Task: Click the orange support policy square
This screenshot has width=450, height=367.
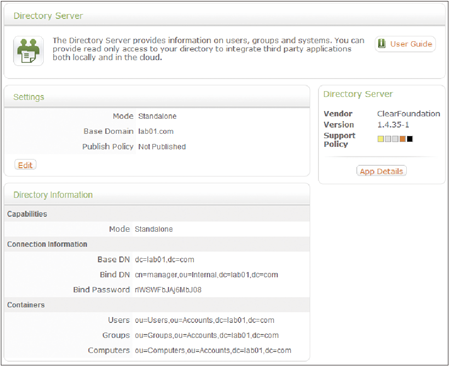Action: (403, 139)
